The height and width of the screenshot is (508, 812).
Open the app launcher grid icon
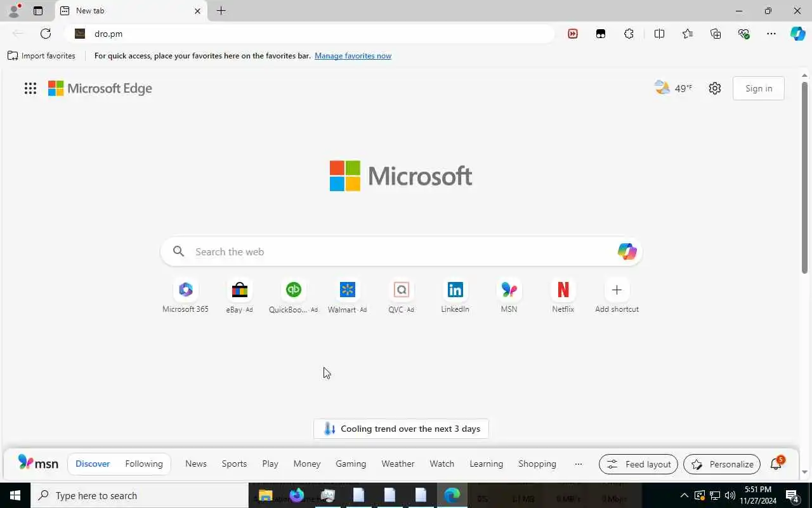(30, 88)
